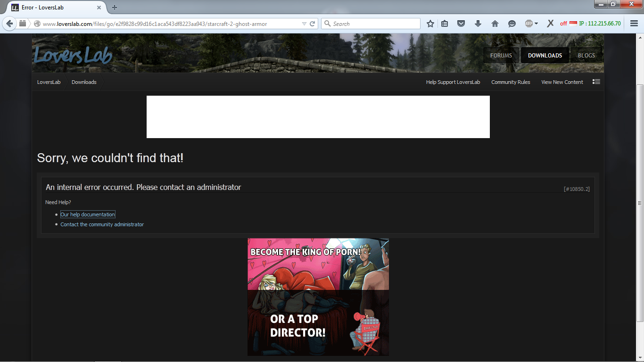644x362 pixels.
Task: Open the URL history dropdown arrow
Action: (x=304, y=24)
